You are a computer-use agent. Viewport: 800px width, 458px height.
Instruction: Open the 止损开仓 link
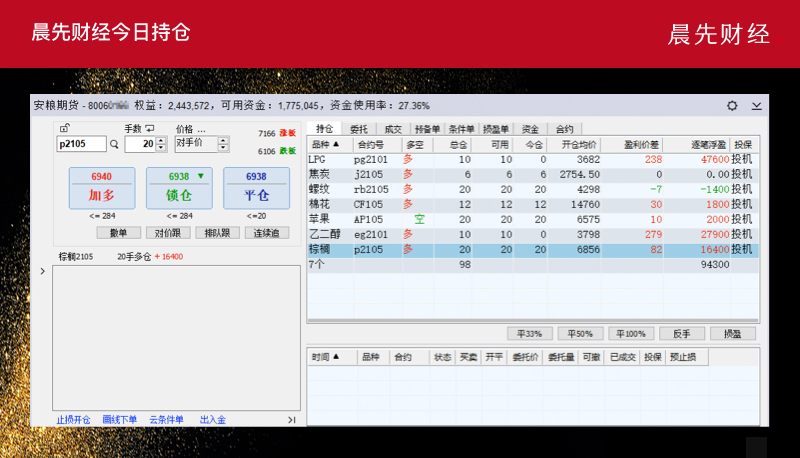click(73, 420)
